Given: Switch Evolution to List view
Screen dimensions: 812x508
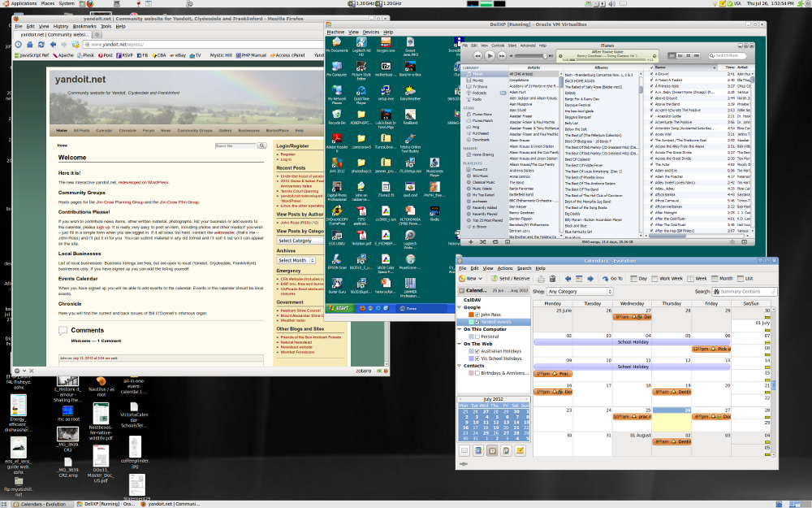Looking at the screenshot, I should pos(745,278).
